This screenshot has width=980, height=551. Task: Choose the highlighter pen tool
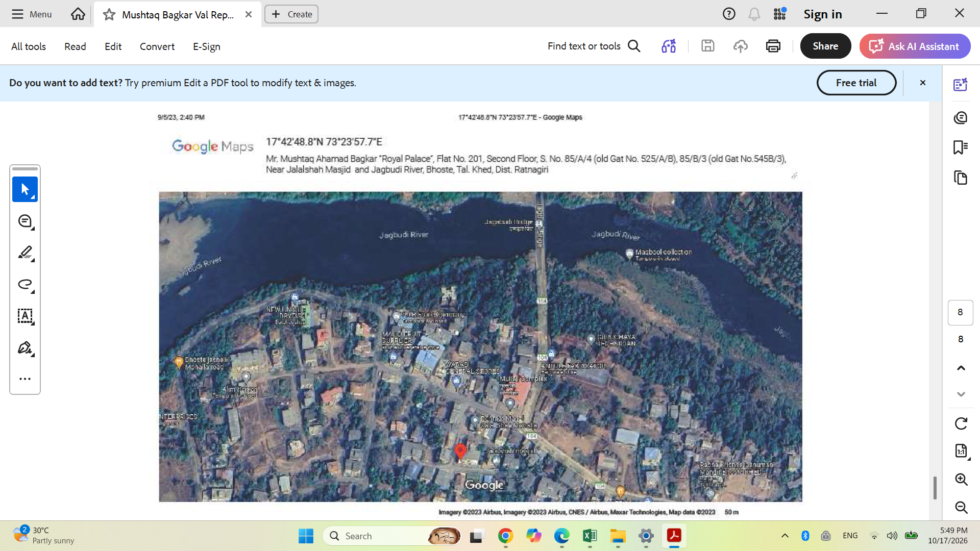click(25, 253)
